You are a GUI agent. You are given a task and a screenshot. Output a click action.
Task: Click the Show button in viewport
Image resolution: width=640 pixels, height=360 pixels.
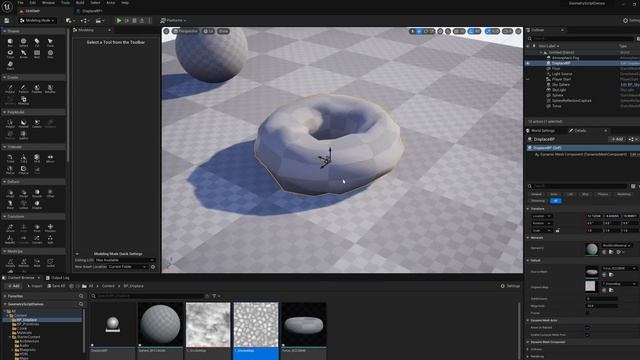coord(223,31)
